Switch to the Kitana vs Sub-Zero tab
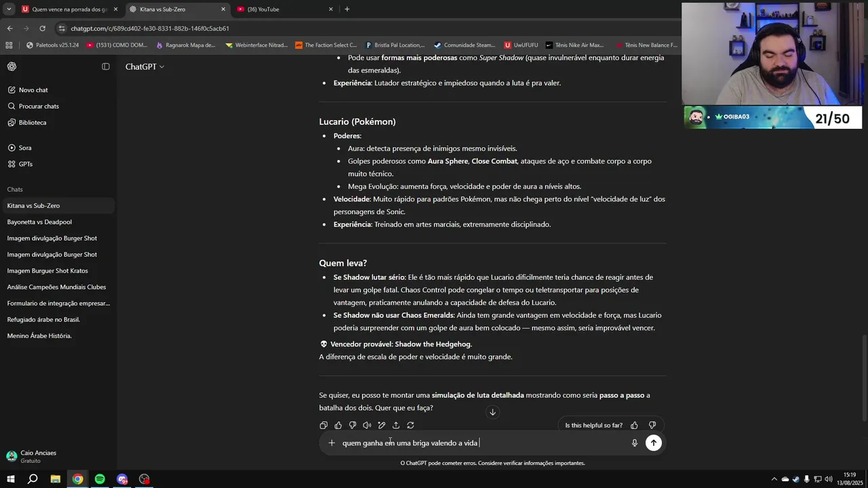This screenshot has width=868, height=488. click(x=177, y=9)
